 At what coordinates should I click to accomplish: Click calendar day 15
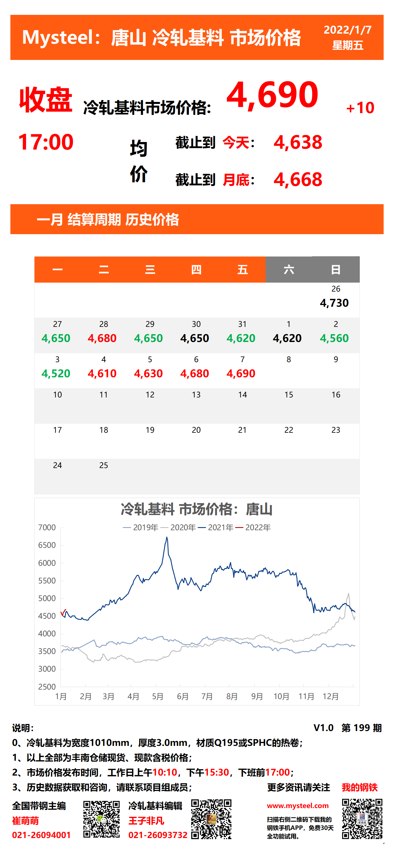click(289, 395)
